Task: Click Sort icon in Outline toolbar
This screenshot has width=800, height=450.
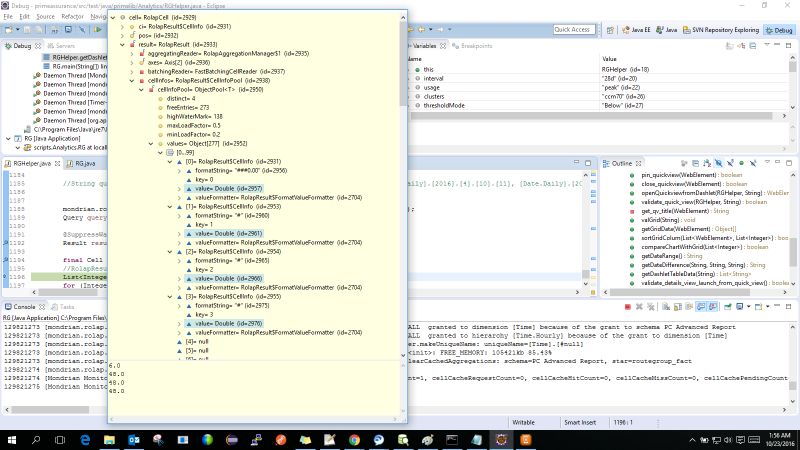Action: [x=707, y=163]
